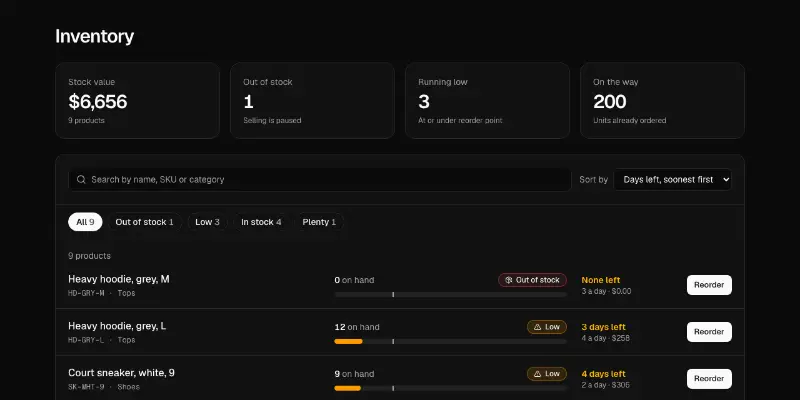This screenshot has width=800, height=400.
Task: Click the 0 on hand text
Action: pos(355,280)
